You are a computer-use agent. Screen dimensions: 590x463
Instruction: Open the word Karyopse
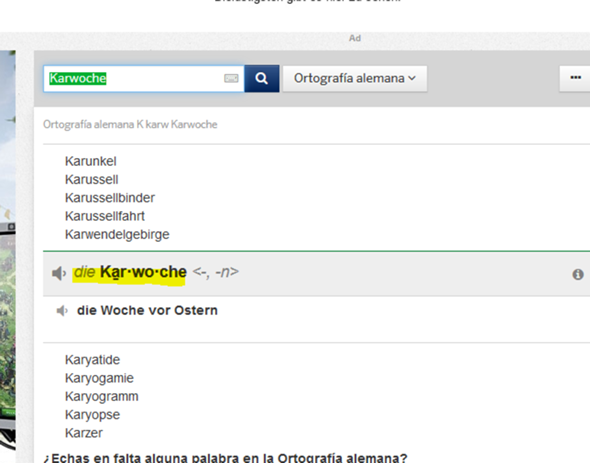pyautogui.click(x=92, y=415)
